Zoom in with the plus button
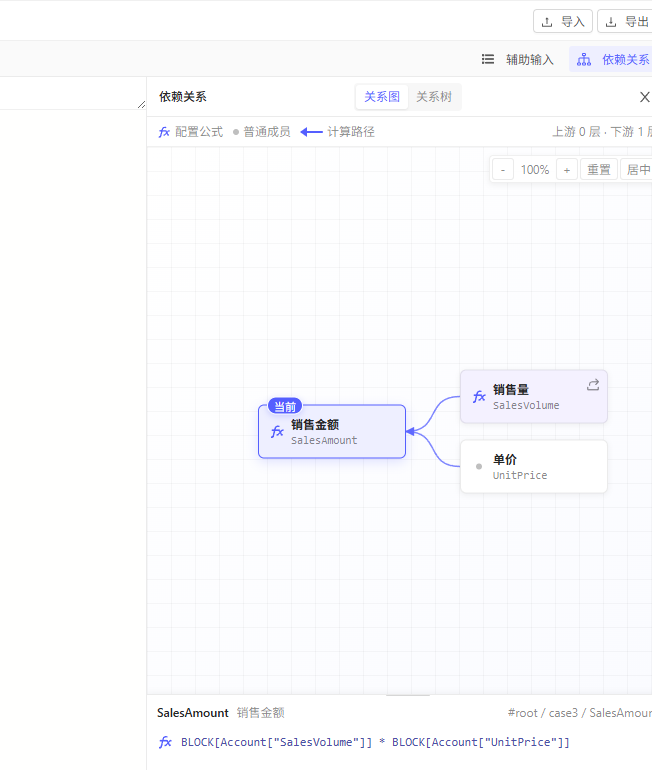652x770 pixels. coord(567,170)
